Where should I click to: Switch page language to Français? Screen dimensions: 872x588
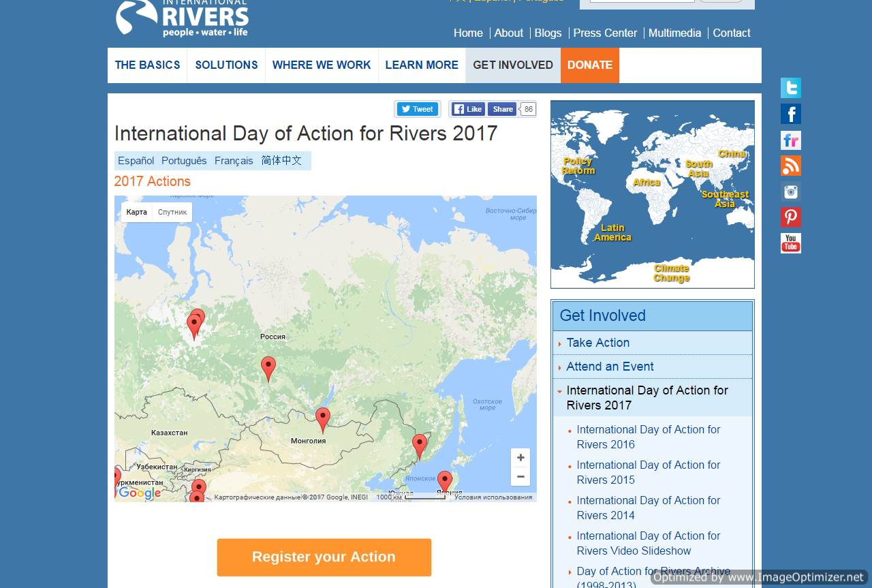click(234, 161)
